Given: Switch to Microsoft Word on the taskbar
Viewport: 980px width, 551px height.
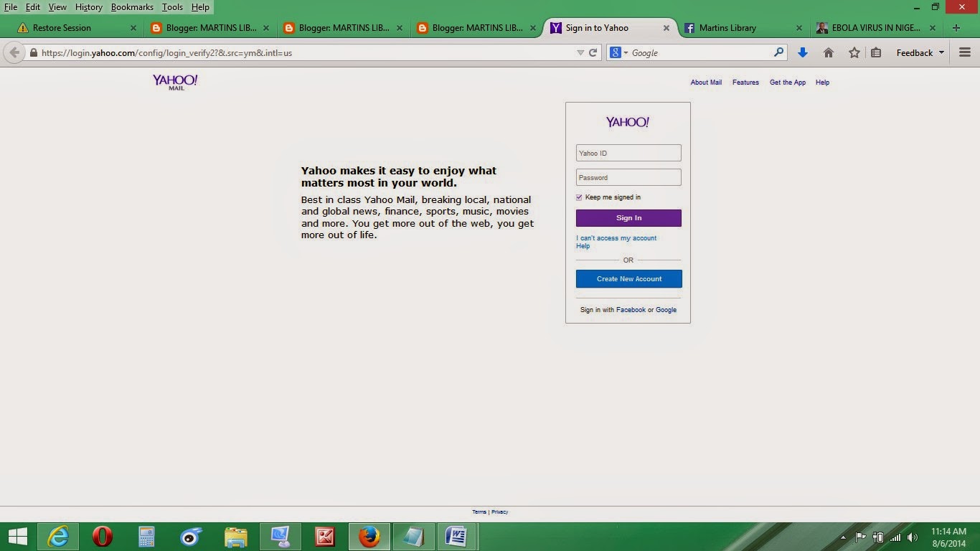Looking at the screenshot, I should (x=457, y=537).
